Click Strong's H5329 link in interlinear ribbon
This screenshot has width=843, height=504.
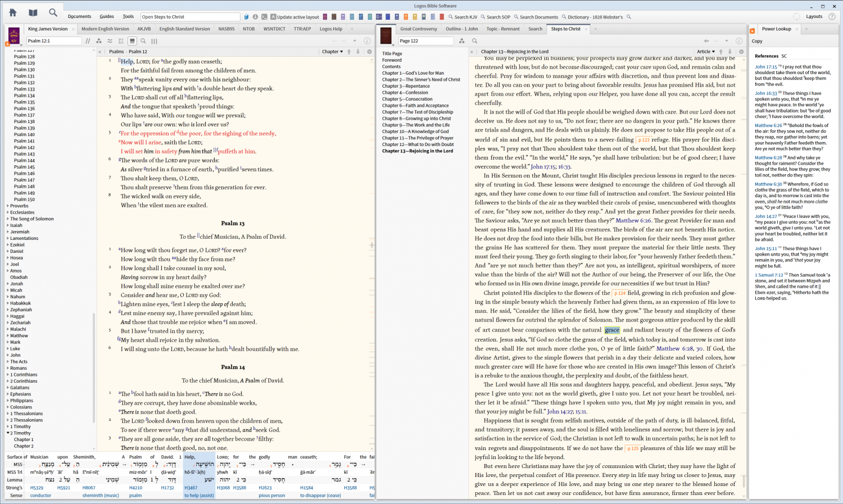(x=37, y=488)
